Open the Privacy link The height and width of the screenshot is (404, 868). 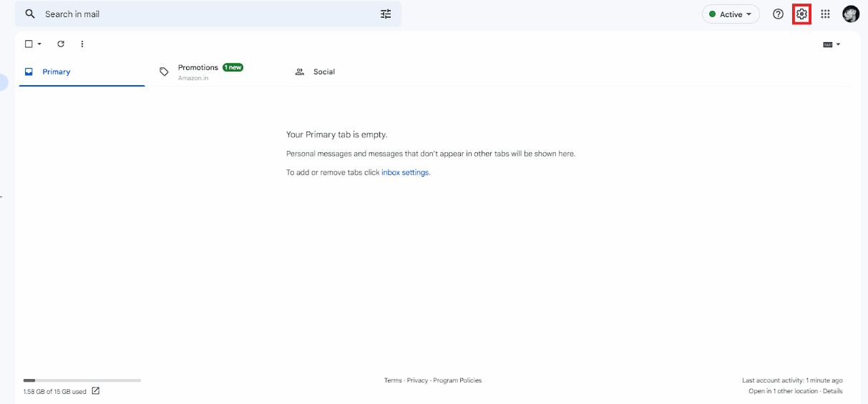pos(417,380)
